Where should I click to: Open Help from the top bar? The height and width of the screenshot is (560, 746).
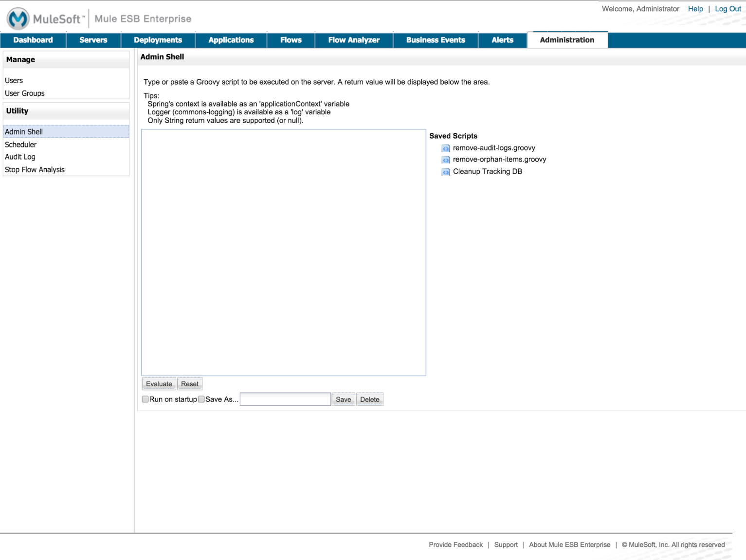(x=695, y=8)
